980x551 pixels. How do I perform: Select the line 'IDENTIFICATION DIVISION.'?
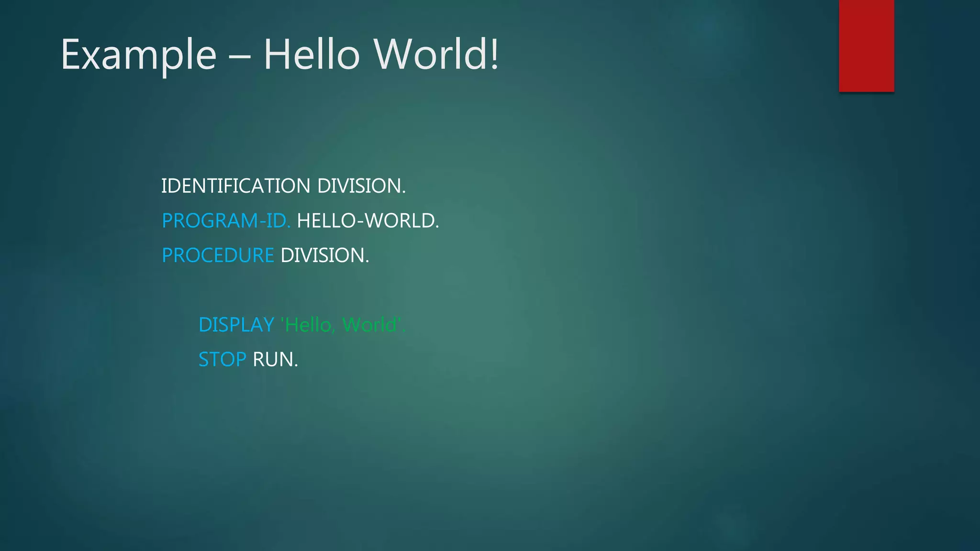pos(283,186)
